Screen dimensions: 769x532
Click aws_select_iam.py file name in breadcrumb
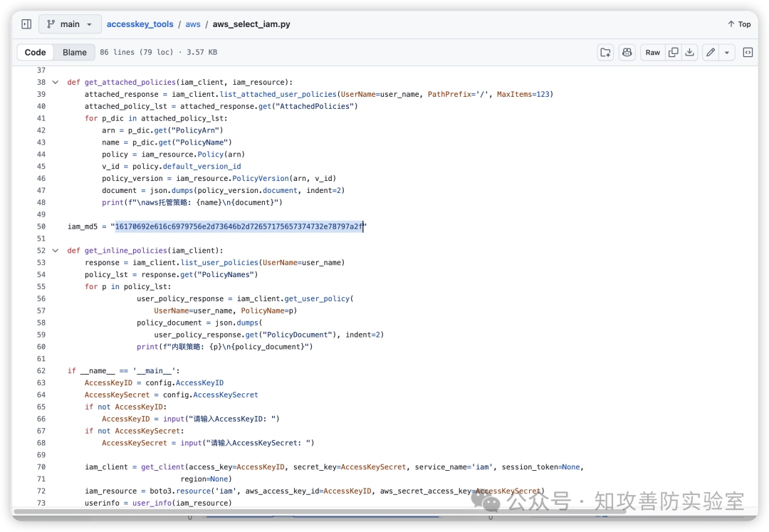pos(251,24)
